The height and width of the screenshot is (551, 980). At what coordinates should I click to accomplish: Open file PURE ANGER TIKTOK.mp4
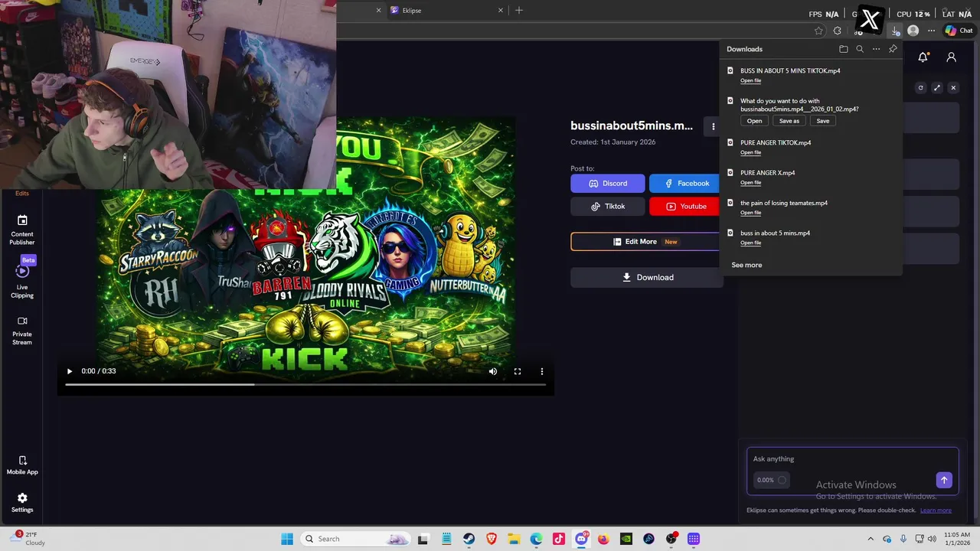coord(750,152)
